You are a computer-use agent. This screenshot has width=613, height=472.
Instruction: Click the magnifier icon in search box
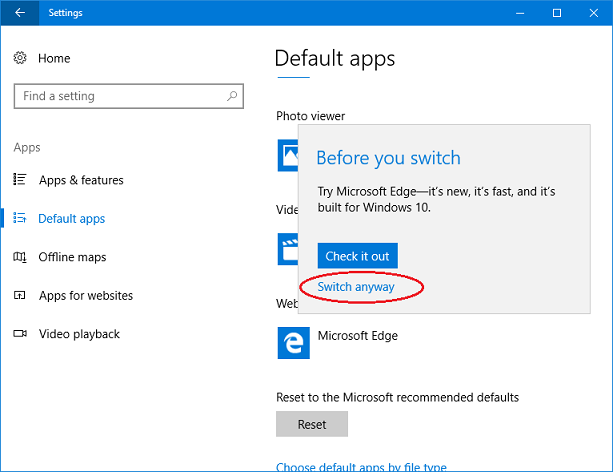coord(232,96)
